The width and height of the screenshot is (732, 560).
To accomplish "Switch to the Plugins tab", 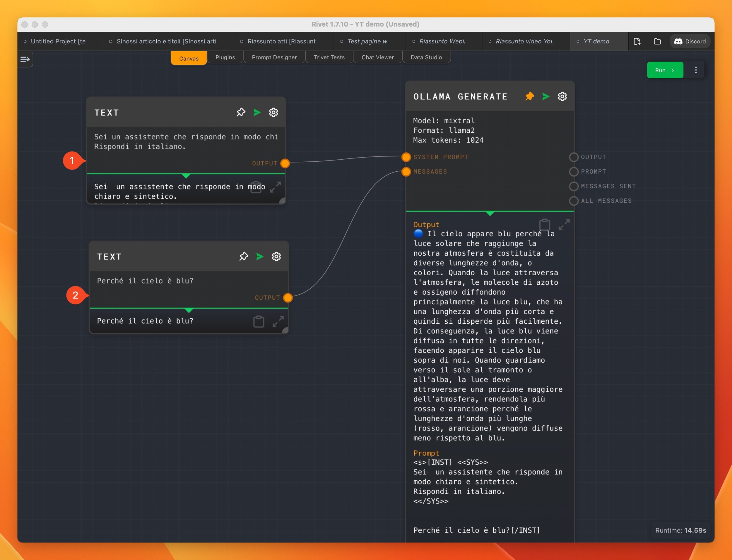I will coord(225,57).
